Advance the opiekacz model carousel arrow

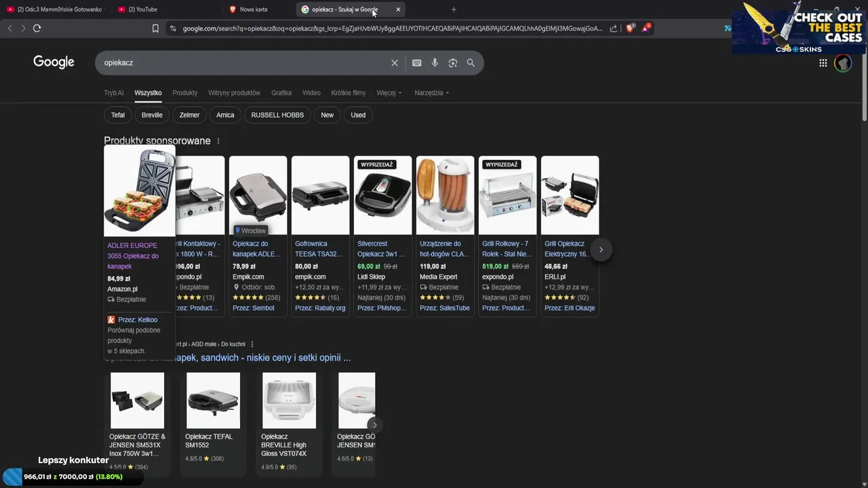coord(374,425)
